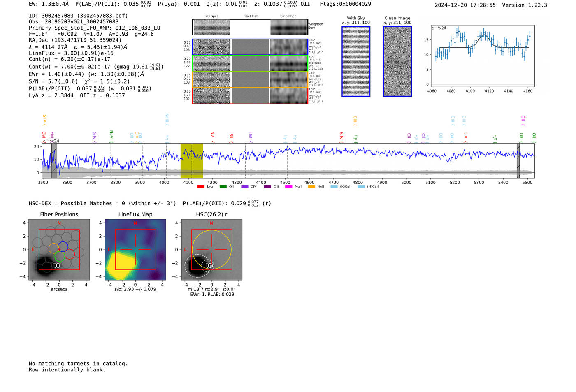Select the 'LyA z = 2.3844' redshift text

pos(51,95)
